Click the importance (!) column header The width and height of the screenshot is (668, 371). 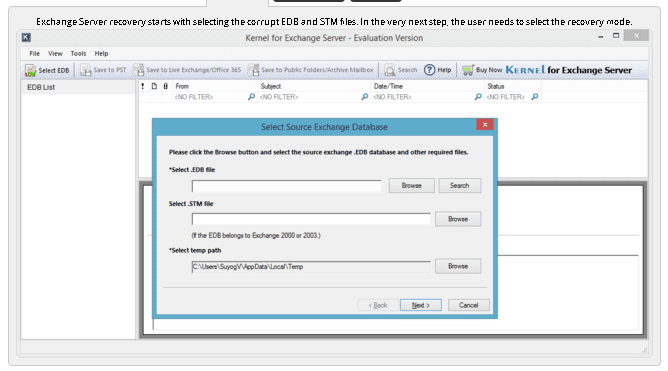tap(143, 86)
